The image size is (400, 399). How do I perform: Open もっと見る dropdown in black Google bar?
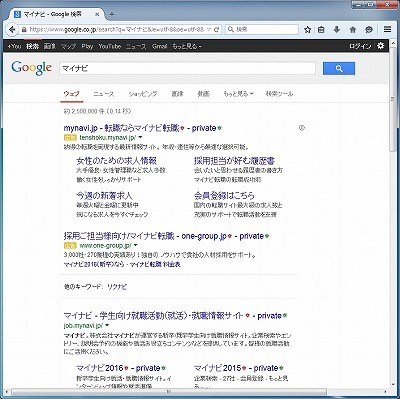(x=187, y=46)
